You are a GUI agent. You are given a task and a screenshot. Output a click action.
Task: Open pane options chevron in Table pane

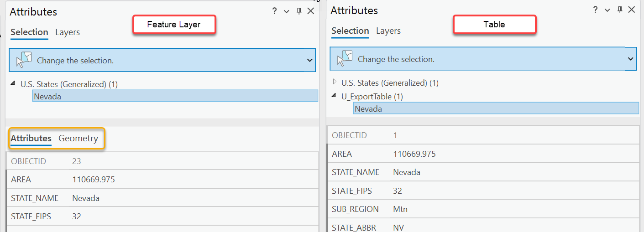pos(607,10)
